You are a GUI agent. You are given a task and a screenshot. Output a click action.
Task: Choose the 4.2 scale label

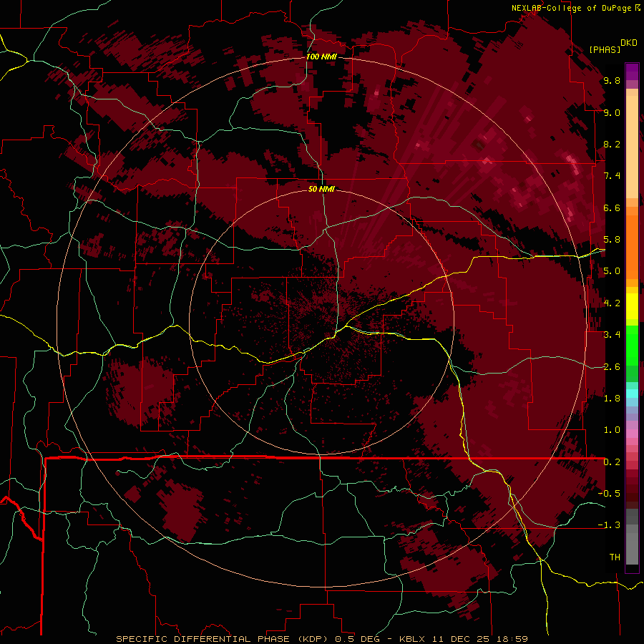tap(612, 303)
